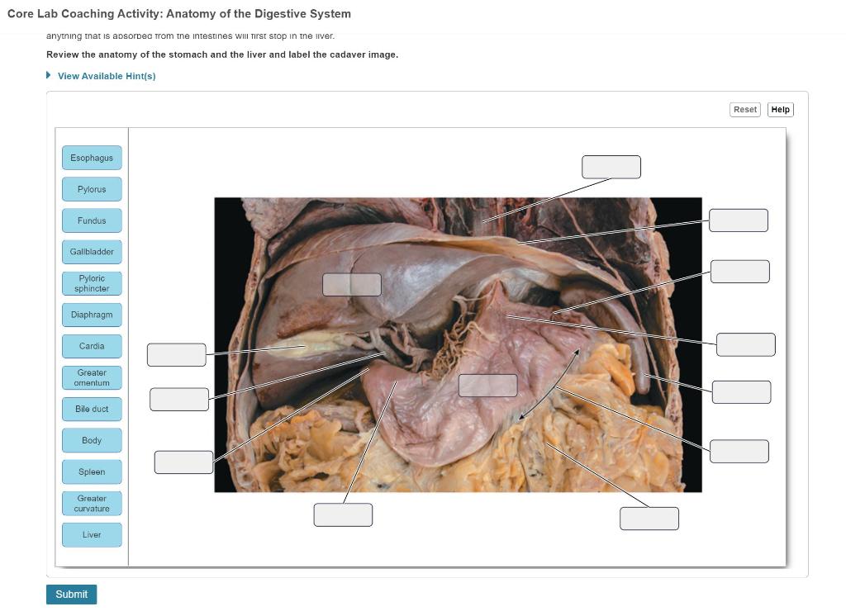This screenshot has width=846, height=616.
Task: Click the topmost blank answer box above the cadaver
Action: tap(611, 167)
